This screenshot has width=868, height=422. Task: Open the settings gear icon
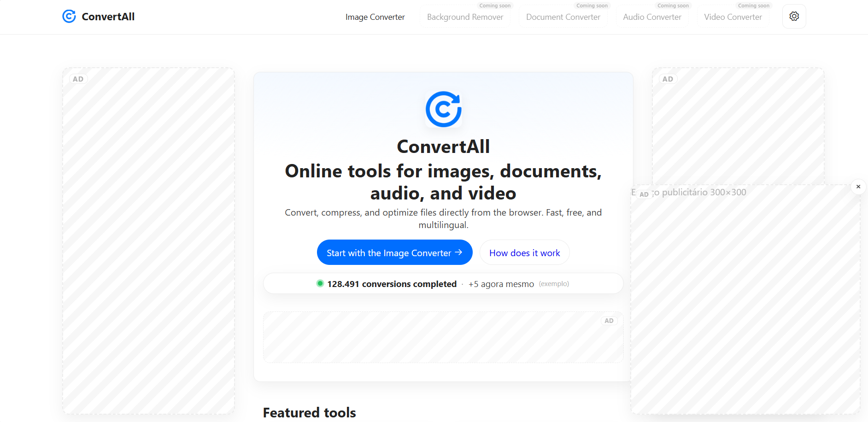[794, 16]
